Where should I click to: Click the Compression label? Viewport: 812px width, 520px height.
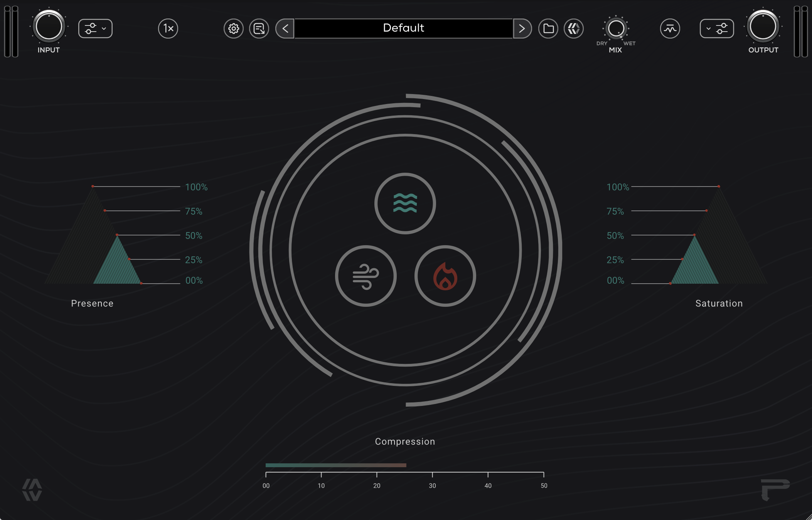pos(405,441)
